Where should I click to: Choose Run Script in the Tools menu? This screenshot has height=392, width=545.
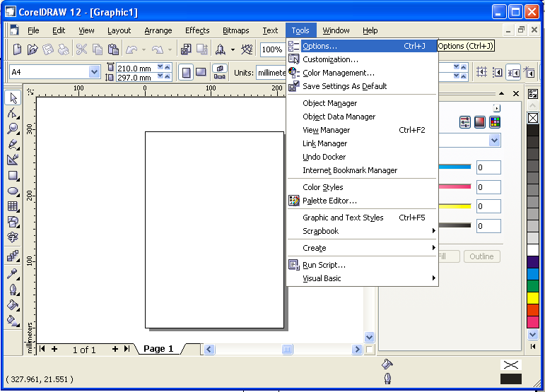point(361,265)
